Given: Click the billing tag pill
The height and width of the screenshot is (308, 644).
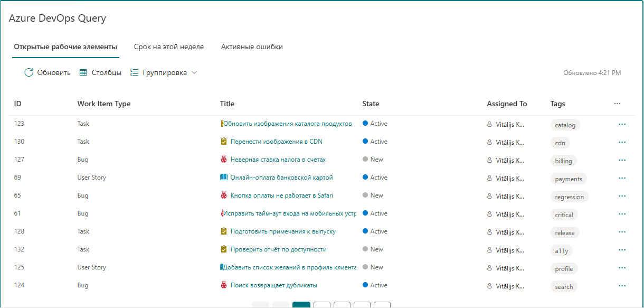Looking at the screenshot, I should [563, 161].
